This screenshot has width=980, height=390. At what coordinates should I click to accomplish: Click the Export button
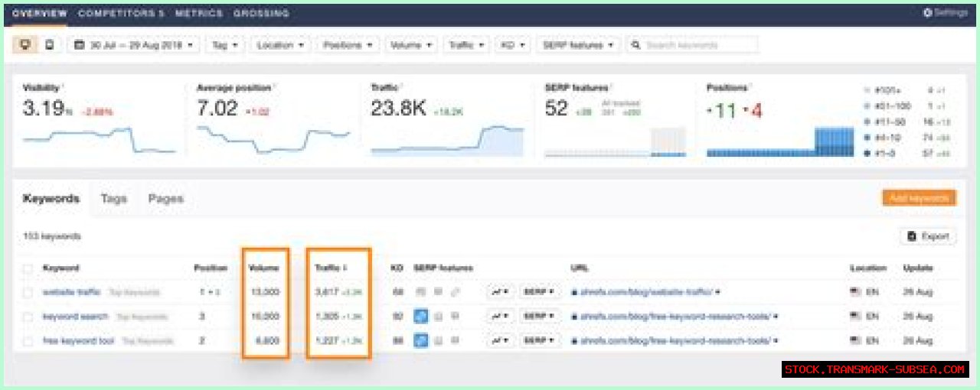tap(928, 236)
